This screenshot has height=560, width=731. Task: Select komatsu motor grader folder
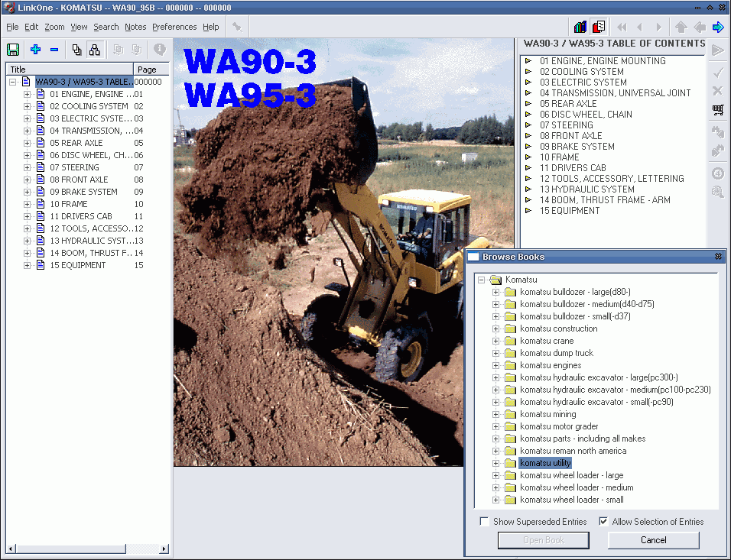559,426
